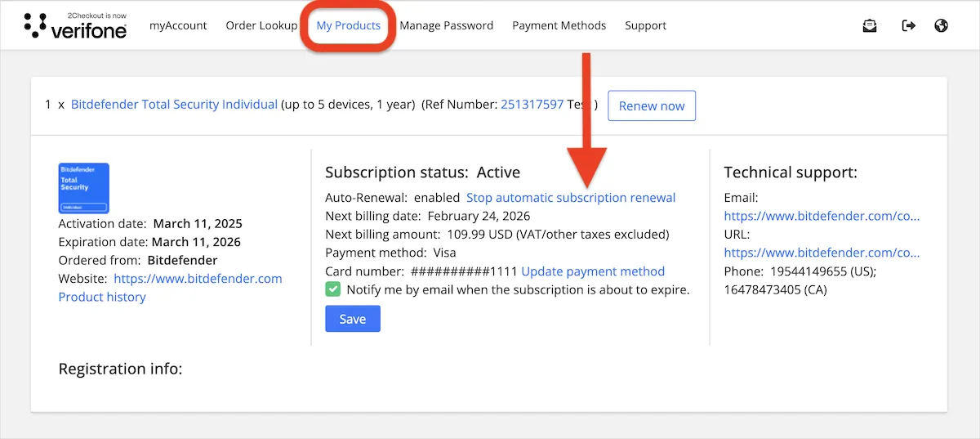The width and height of the screenshot is (980, 439).
Task: Click the blue Save button
Action: [x=352, y=319]
